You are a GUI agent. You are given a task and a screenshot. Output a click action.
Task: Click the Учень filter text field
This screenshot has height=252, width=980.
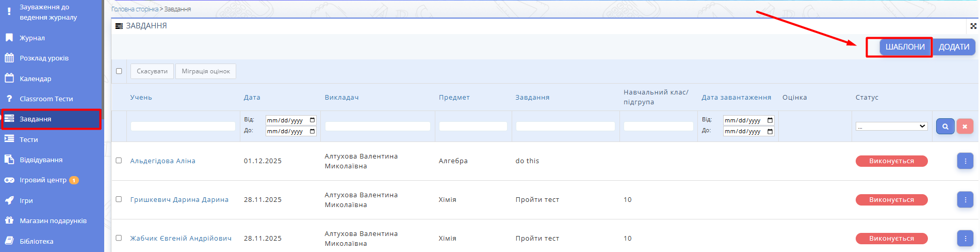point(183,127)
